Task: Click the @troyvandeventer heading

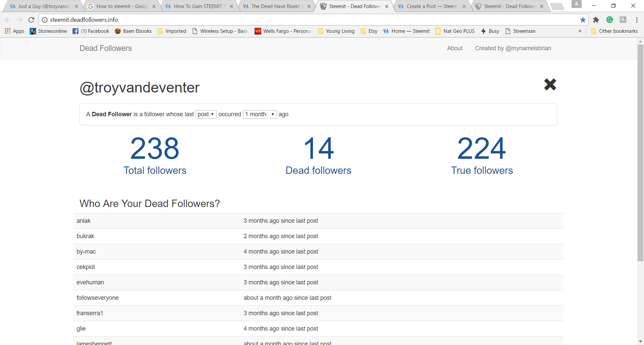Action: tap(140, 88)
